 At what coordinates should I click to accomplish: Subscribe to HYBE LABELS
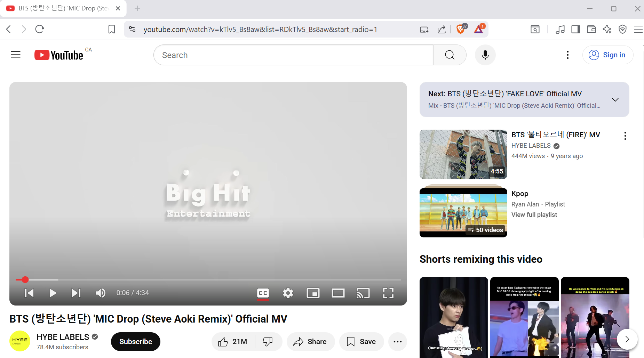(x=136, y=342)
